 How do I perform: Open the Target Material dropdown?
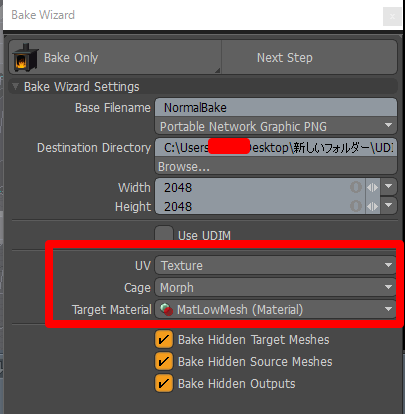275,309
